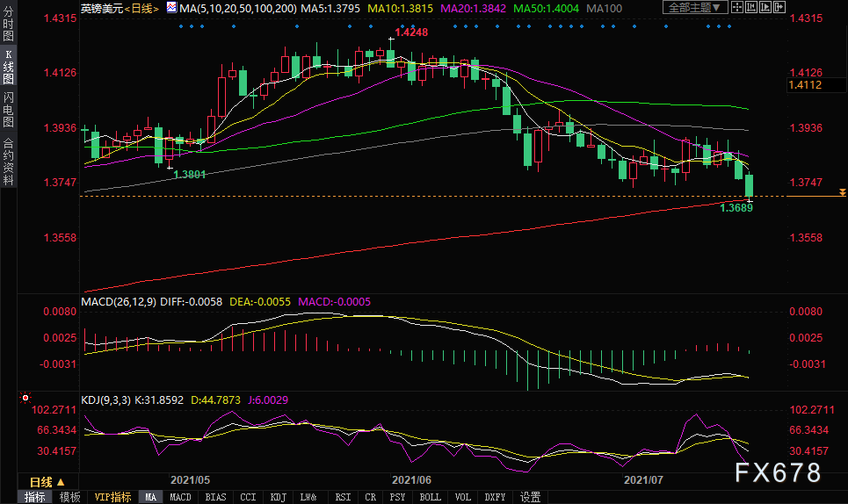Screen dimensions: 848x504
Task: Switch to the VOL indicator
Action: pyautogui.click(x=462, y=497)
